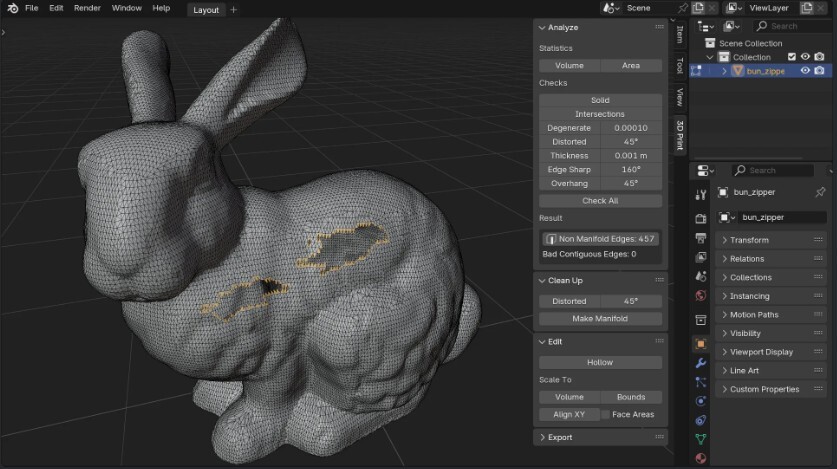Image resolution: width=837 pixels, height=469 pixels.
Task: Expand the Custom Properties panel
Action: click(x=724, y=389)
